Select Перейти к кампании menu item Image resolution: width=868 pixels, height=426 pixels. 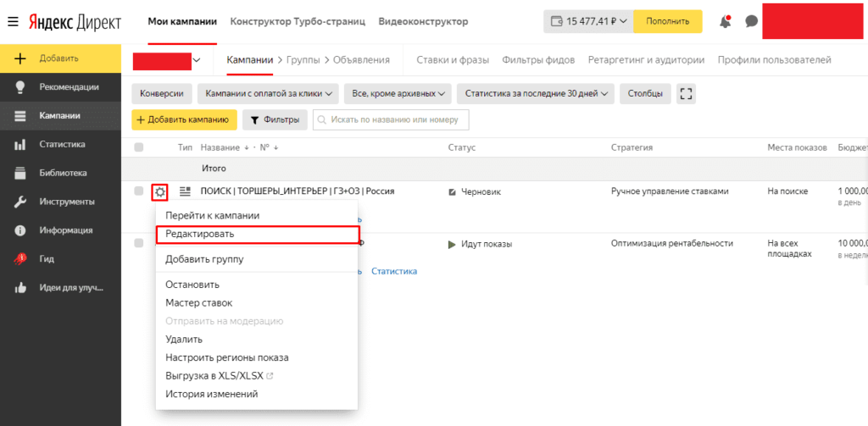coord(257,216)
